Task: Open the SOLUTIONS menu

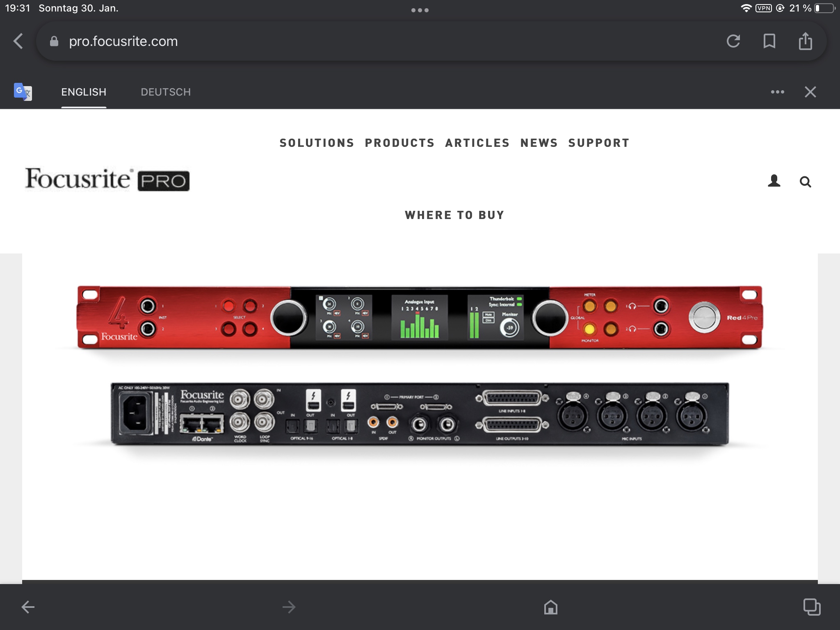Action: click(317, 143)
